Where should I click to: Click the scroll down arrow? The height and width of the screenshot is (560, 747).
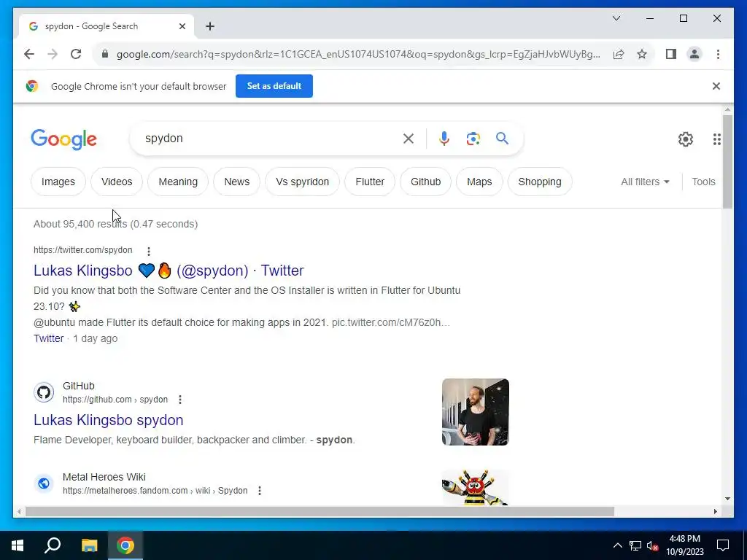(x=727, y=499)
